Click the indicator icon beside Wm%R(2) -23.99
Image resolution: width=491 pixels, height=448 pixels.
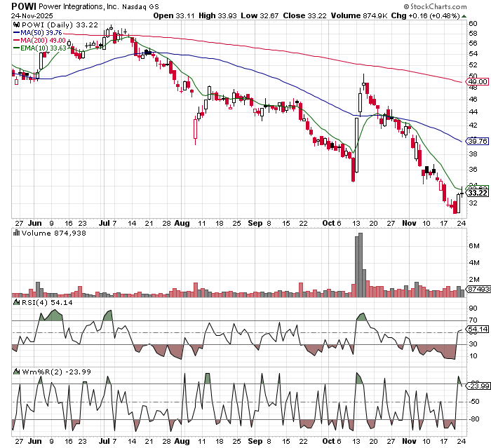click(16, 372)
